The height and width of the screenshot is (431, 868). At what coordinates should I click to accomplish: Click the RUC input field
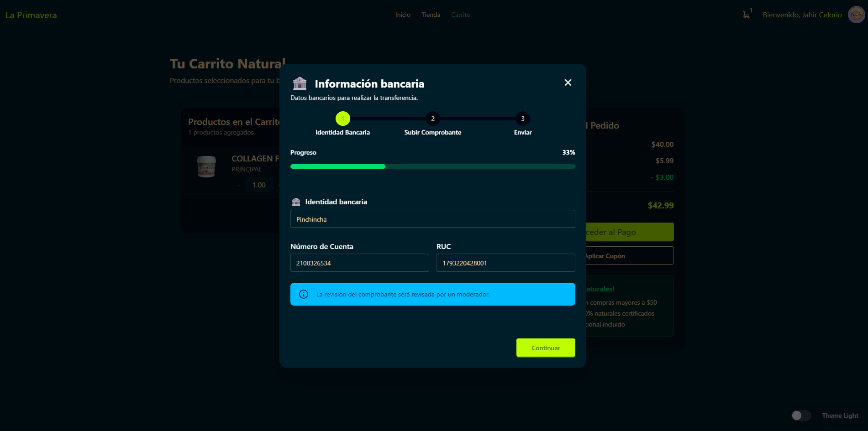point(505,263)
